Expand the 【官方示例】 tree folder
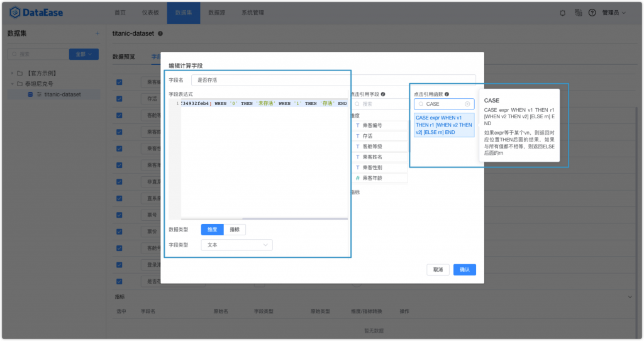The image size is (644, 341). pos(12,73)
